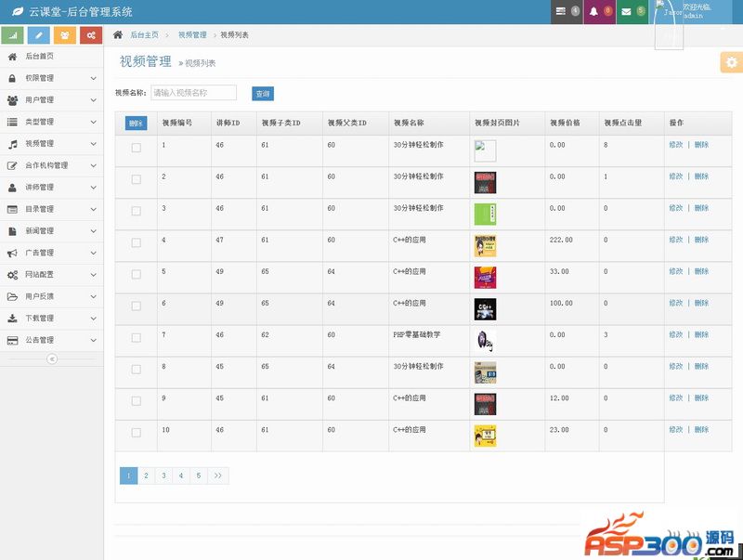Viewport: 743px width, 560px height.
Task: Check the box for video row 5
Action: click(136, 274)
